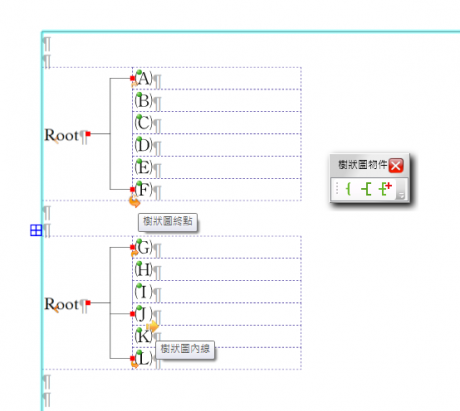The image size is (460, 411).
Task: Click the toolbar drag grip handle
Action: [337, 189]
